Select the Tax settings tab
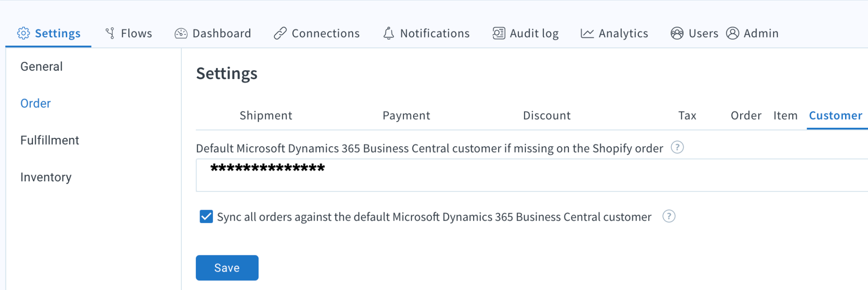 click(x=687, y=115)
